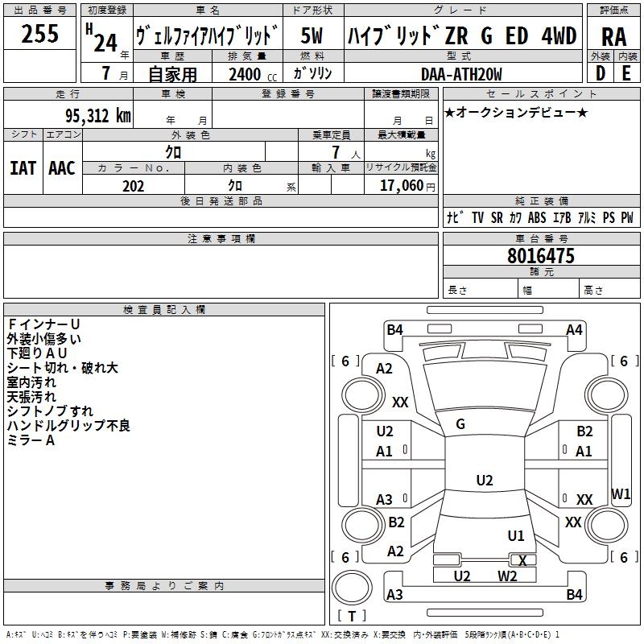Click the color number 202
This screenshot has width=644, height=644.
click(x=133, y=186)
